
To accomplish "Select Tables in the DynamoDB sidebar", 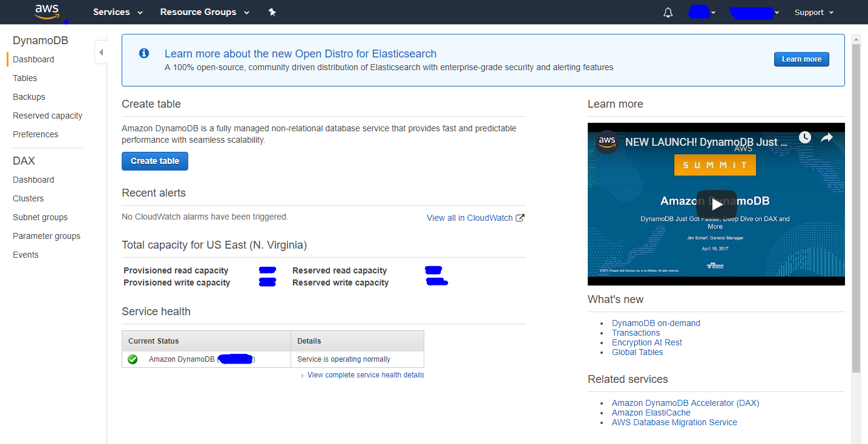I will pos(25,78).
